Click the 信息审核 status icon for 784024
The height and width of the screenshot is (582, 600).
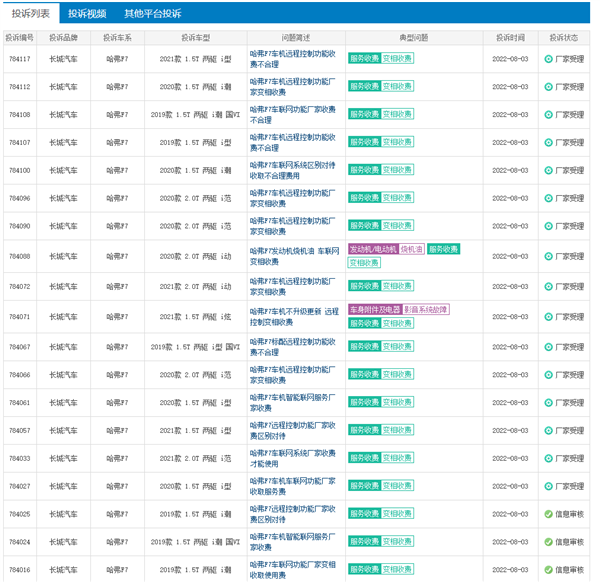click(548, 542)
